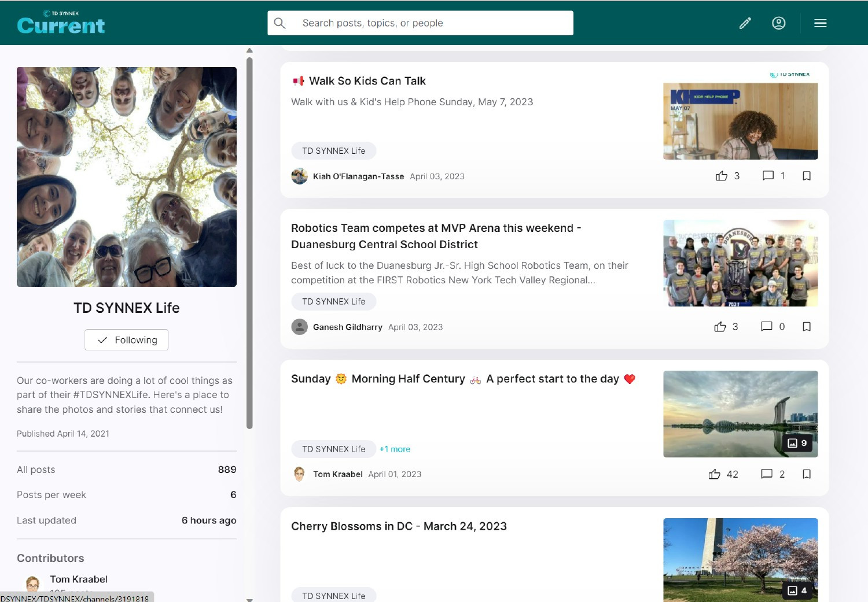Open the pencil compose post icon
This screenshot has width=868, height=602.
(745, 23)
